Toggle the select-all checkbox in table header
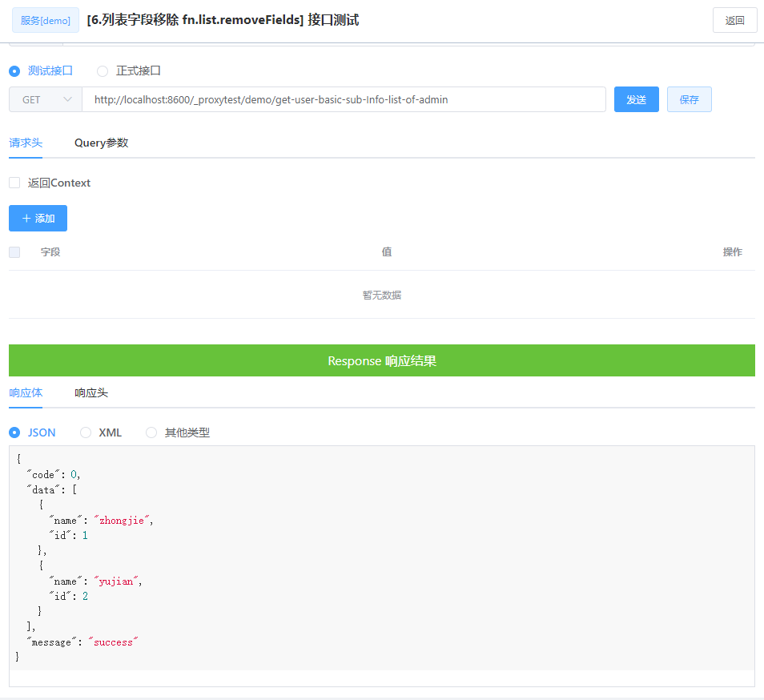The height and width of the screenshot is (700, 764). point(14,251)
